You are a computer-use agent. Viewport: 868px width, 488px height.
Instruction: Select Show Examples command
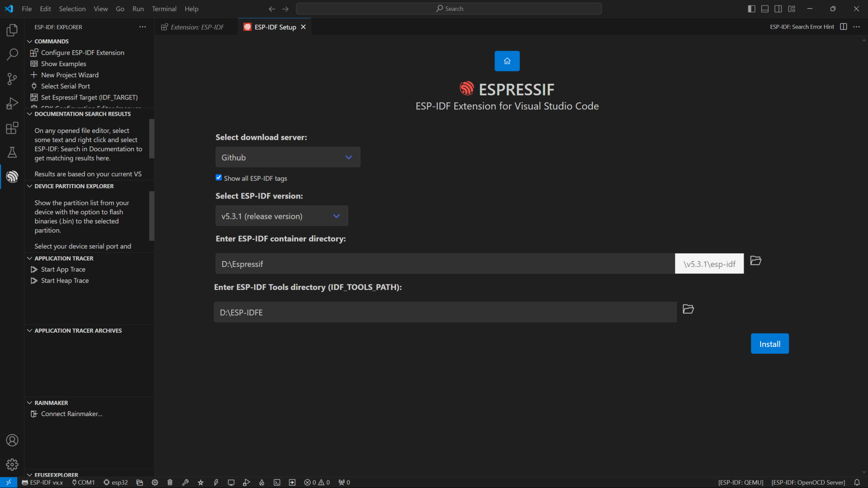pos(64,64)
